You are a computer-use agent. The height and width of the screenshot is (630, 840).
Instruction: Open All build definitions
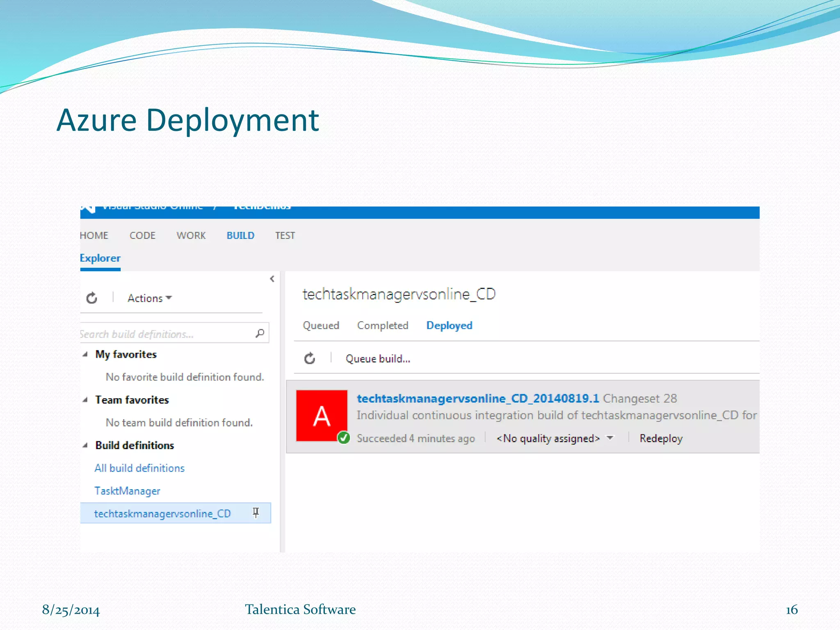[x=139, y=468]
